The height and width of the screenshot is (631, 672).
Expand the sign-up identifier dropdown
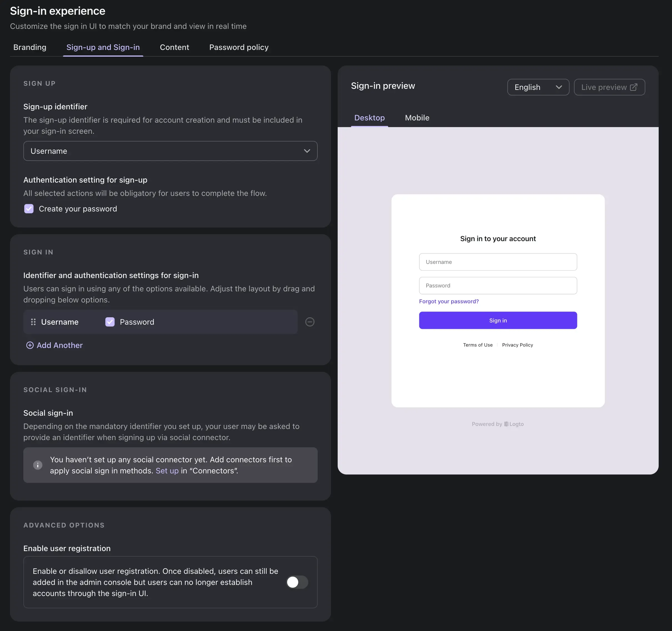click(170, 151)
